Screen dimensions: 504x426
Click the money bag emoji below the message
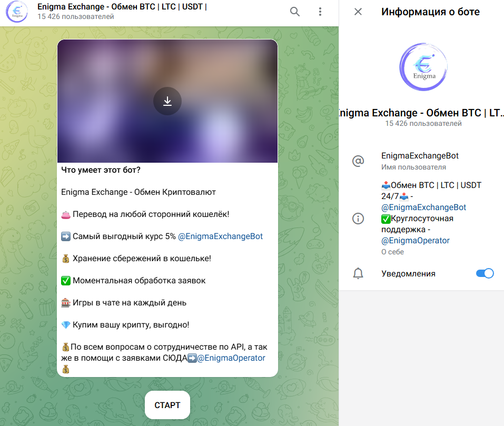[x=65, y=369]
